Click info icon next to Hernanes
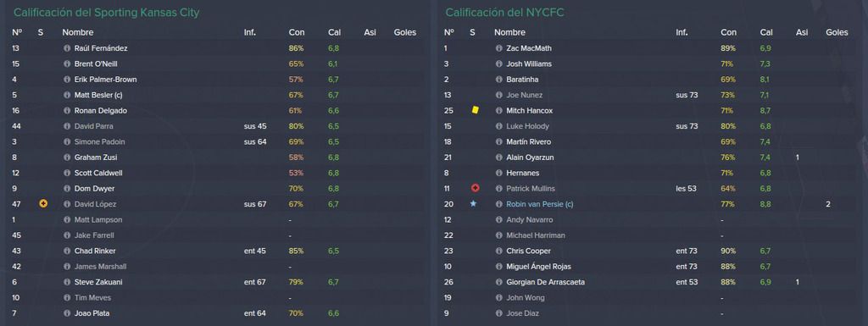 click(x=499, y=173)
